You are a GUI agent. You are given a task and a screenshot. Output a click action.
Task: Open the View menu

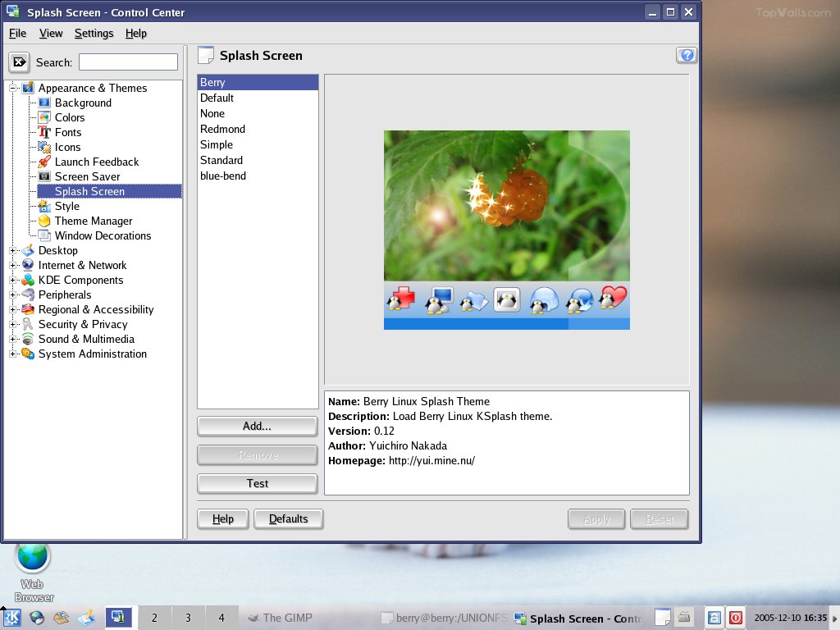pos(51,33)
